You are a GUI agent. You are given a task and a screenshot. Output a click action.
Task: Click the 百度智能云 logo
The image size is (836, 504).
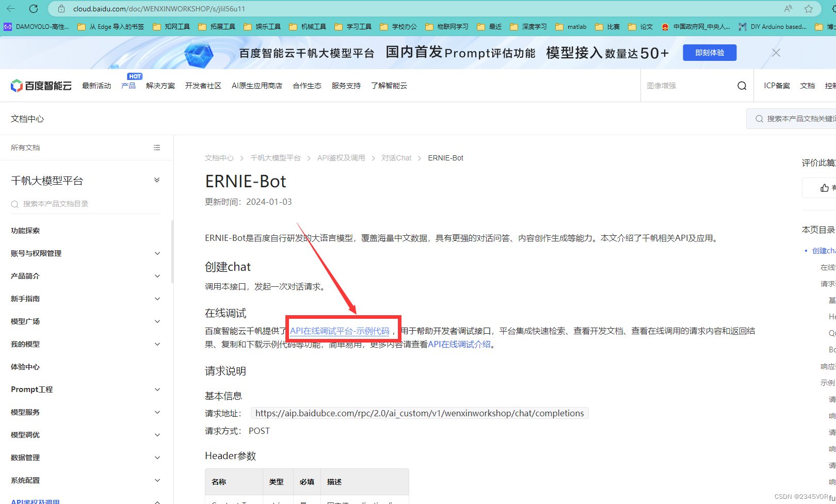(41, 86)
